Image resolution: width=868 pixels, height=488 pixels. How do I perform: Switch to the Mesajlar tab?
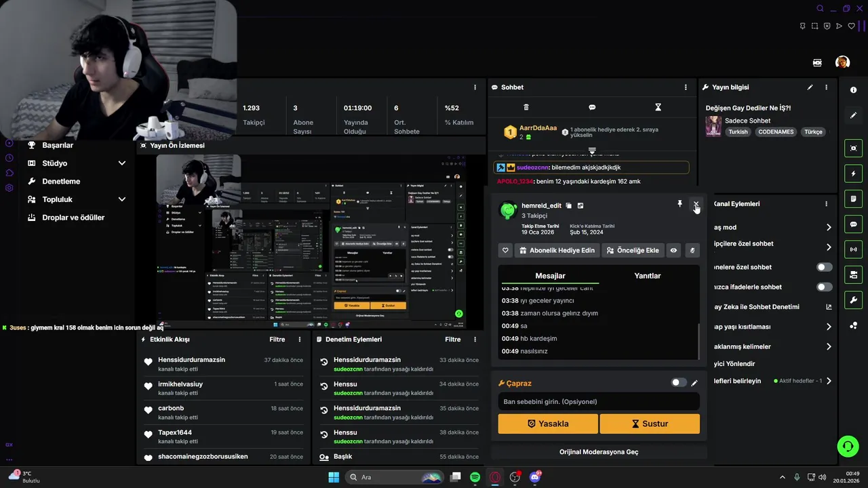point(550,276)
